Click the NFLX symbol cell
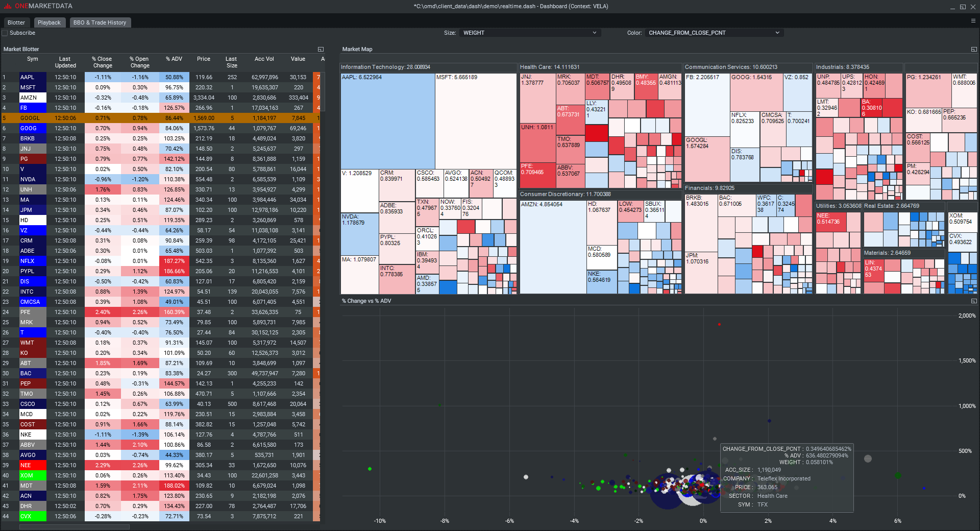 pyautogui.click(x=33, y=261)
